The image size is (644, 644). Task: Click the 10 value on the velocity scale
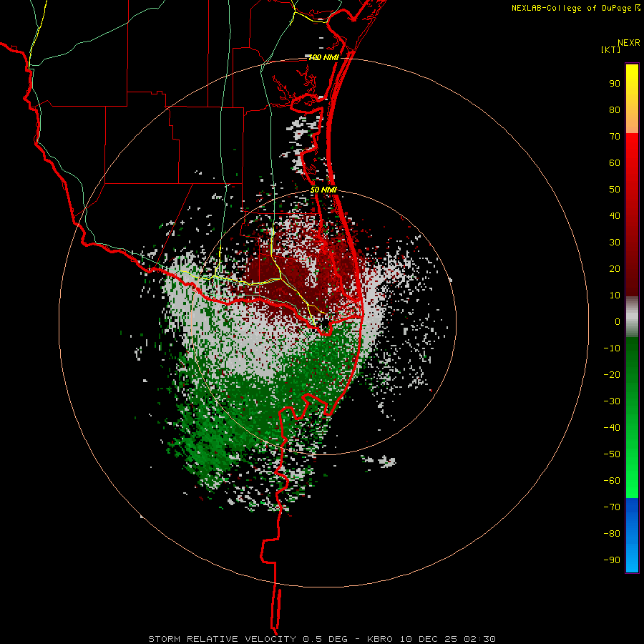click(615, 296)
